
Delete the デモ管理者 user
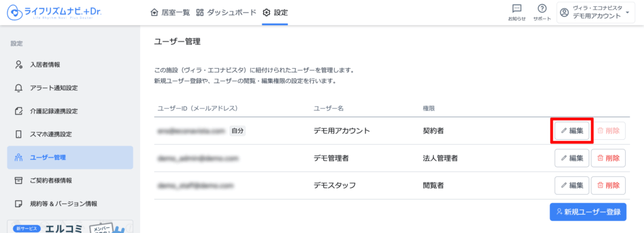(x=608, y=158)
